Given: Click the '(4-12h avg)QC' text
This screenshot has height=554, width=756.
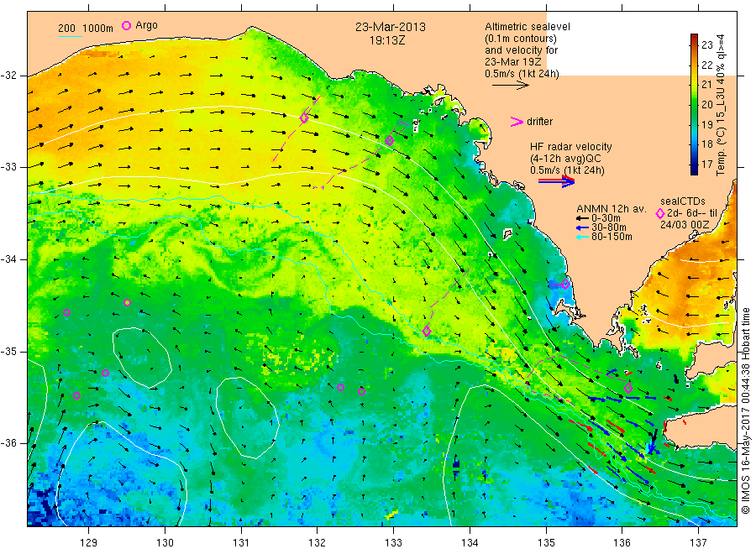Looking at the screenshot, I should tap(565, 159).
